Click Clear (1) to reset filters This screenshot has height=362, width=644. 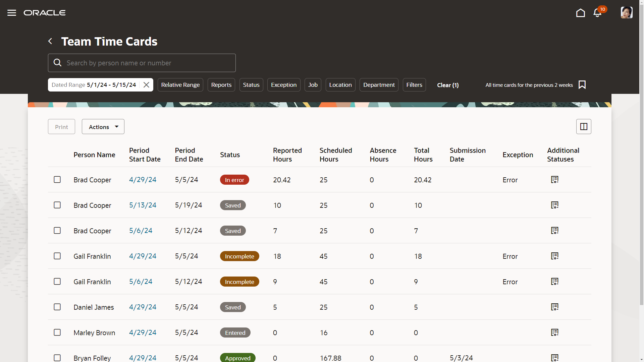(x=448, y=85)
